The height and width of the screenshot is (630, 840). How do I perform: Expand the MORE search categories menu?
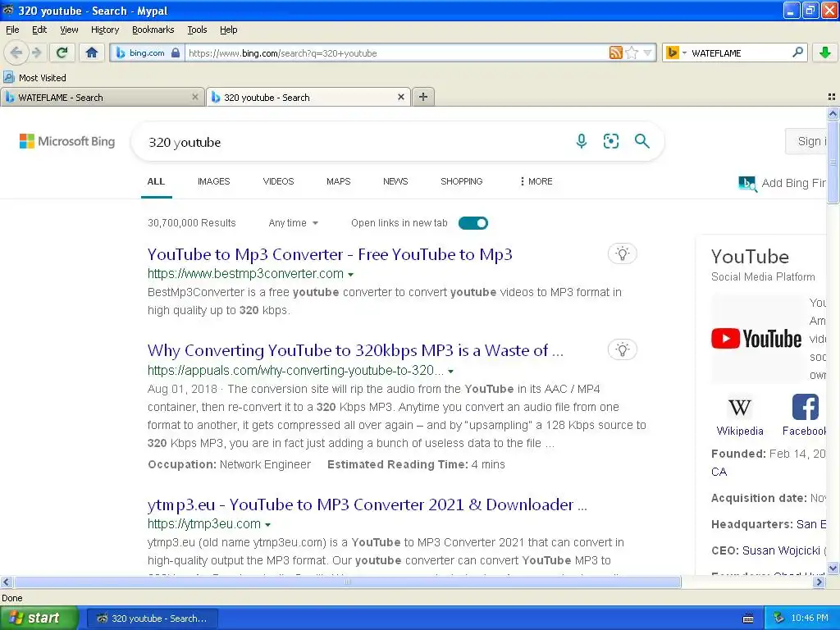[x=536, y=181]
